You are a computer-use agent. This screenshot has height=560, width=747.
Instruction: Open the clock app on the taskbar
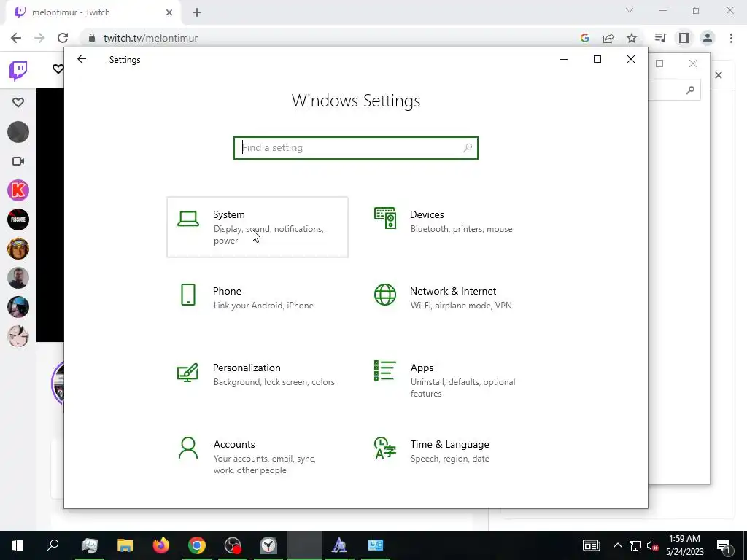268,545
